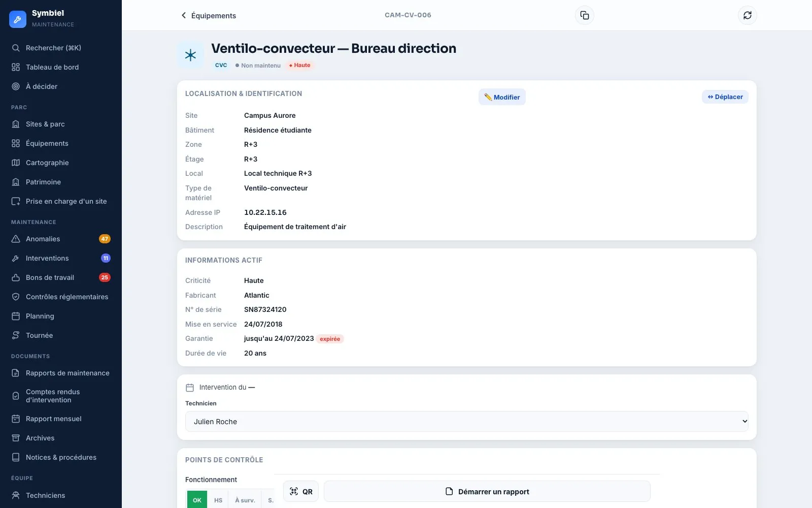Go back to Équipements list
Image resolution: width=812 pixels, height=508 pixels.
tap(209, 16)
